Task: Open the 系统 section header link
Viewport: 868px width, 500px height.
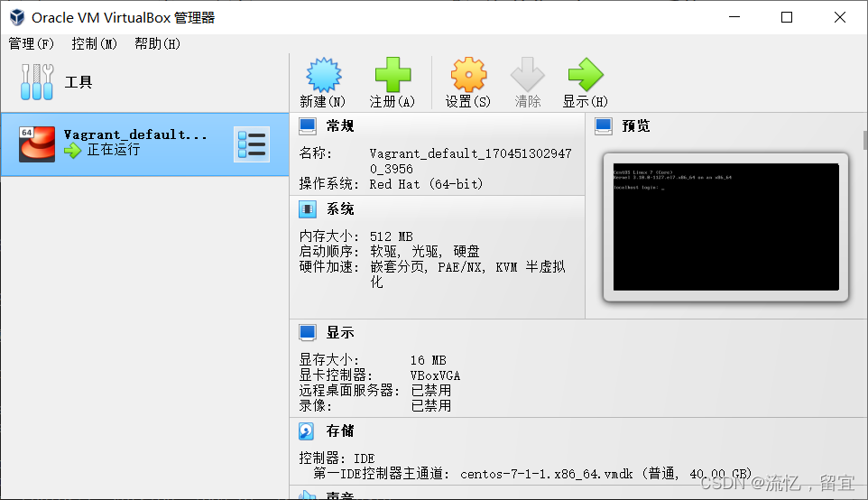Action: [x=340, y=209]
